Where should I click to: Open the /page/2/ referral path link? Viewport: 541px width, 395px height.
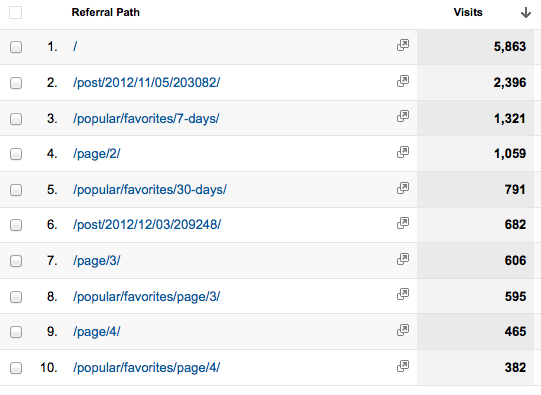click(x=97, y=154)
